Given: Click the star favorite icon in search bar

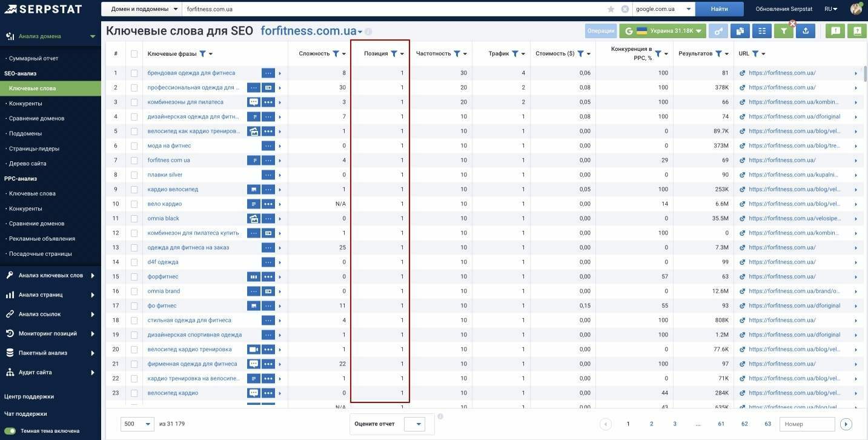Looking at the screenshot, I should point(612,9).
